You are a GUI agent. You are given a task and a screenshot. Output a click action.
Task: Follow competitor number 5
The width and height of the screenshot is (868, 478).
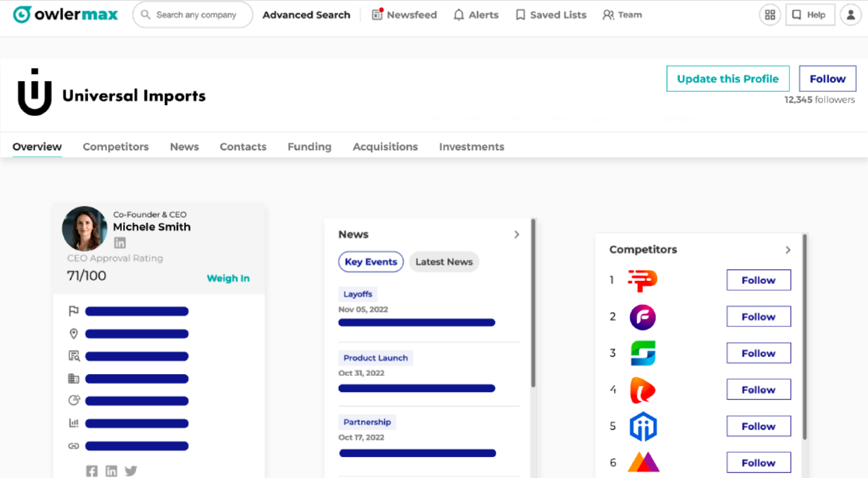click(x=759, y=426)
